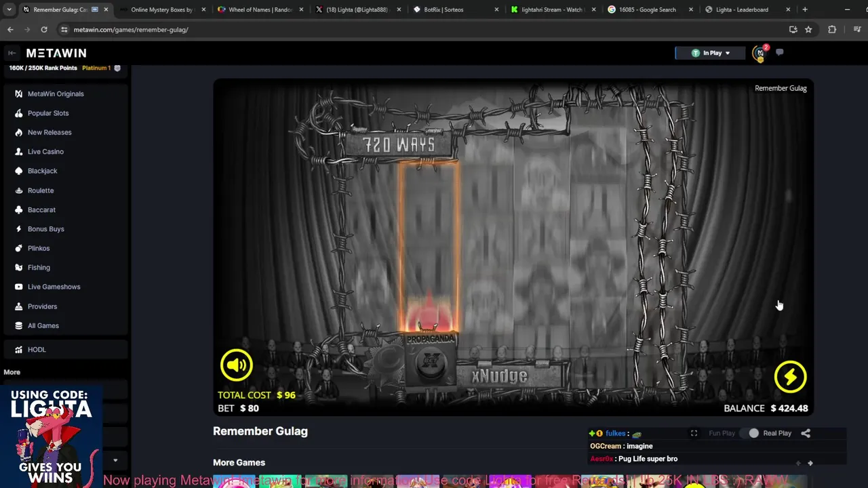Go to New Releases section
This screenshot has height=488, width=868.
click(x=50, y=132)
